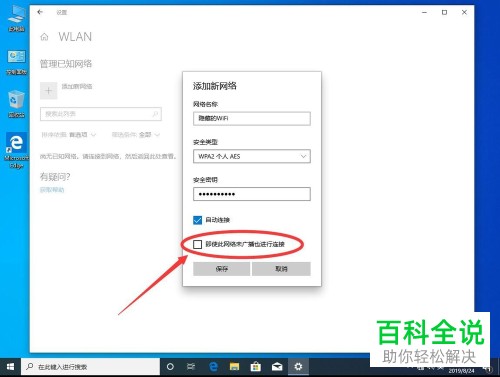
Task: Cancel the dialog with 取消 button
Action: (281, 269)
